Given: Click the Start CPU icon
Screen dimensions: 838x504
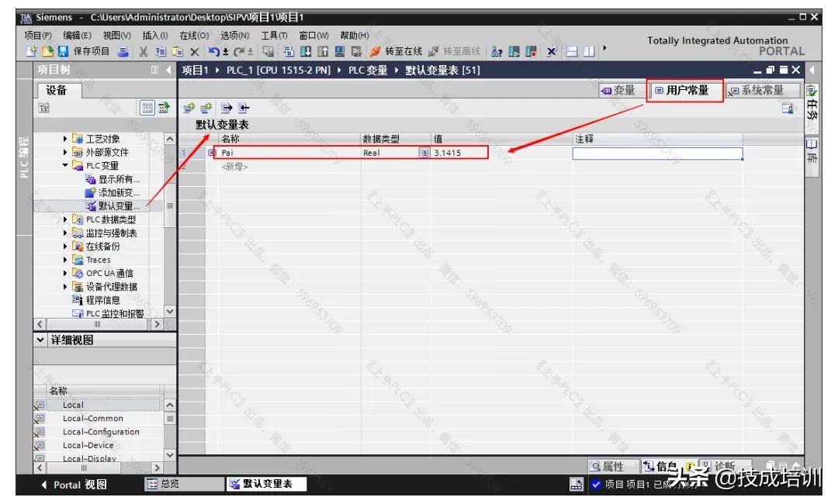Looking at the screenshot, I should click(514, 51).
